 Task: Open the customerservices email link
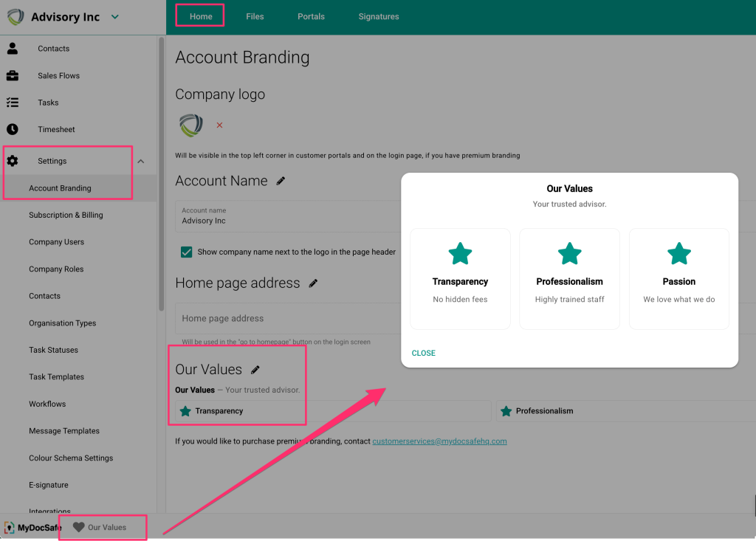click(x=439, y=441)
